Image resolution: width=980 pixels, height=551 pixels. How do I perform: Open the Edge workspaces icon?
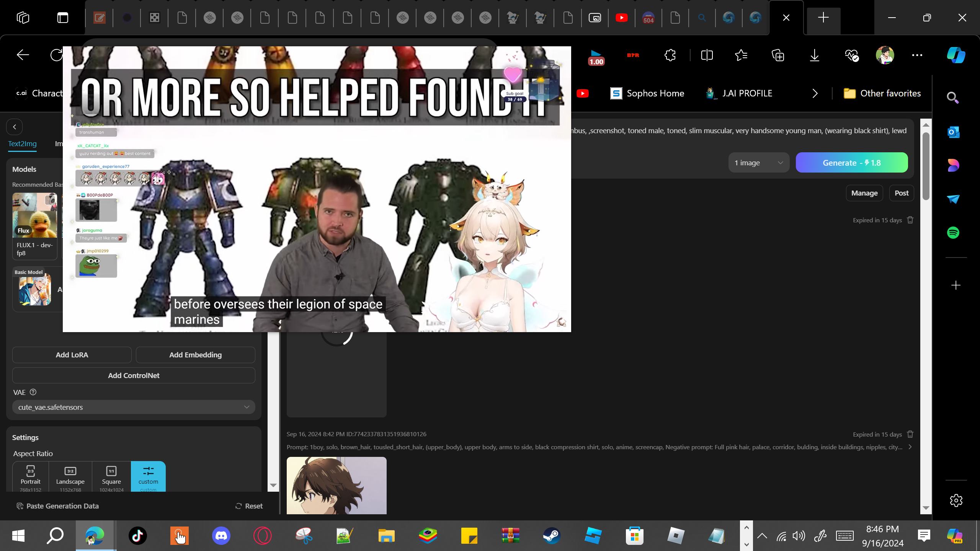point(23,18)
